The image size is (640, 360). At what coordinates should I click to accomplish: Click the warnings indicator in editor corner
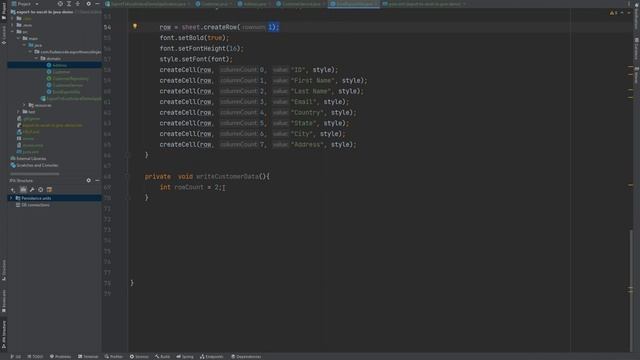(613, 13)
